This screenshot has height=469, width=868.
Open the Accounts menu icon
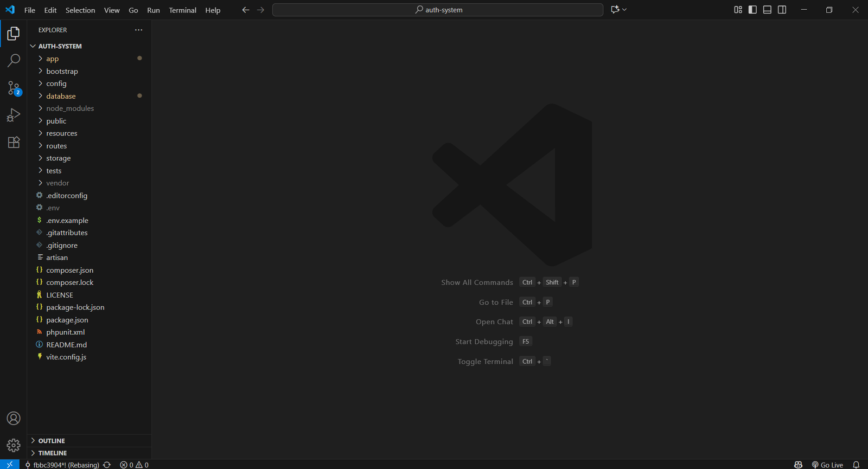(x=14, y=419)
